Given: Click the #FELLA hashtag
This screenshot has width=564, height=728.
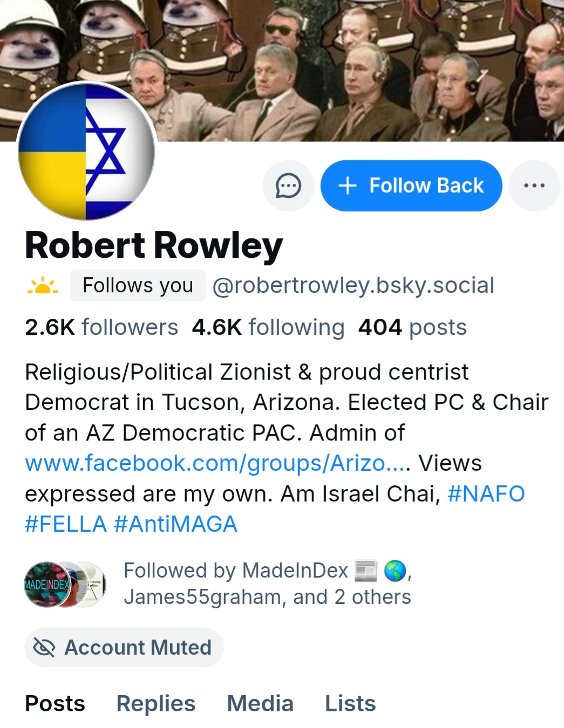Looking at the screenshot, I should [66, 524].
